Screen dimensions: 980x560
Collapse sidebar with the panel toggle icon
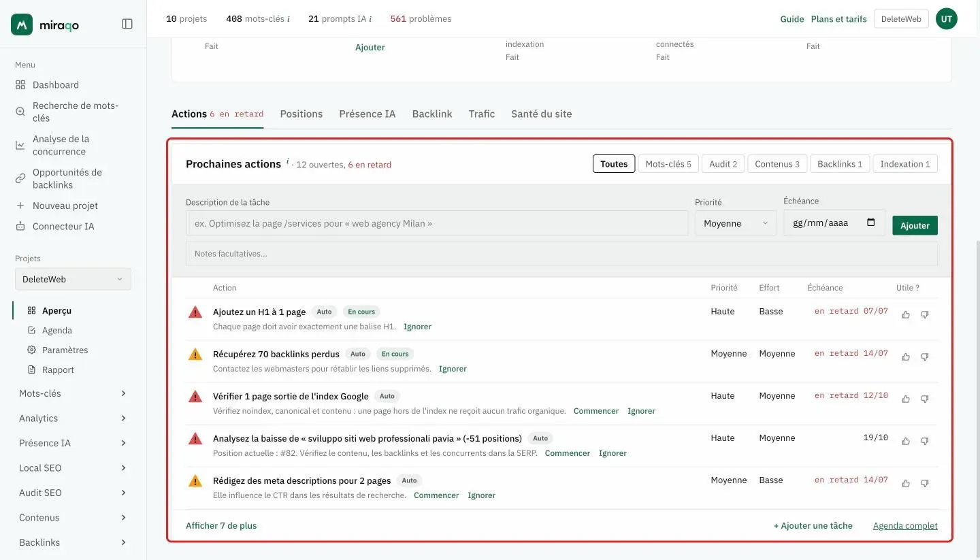[127, 24]
